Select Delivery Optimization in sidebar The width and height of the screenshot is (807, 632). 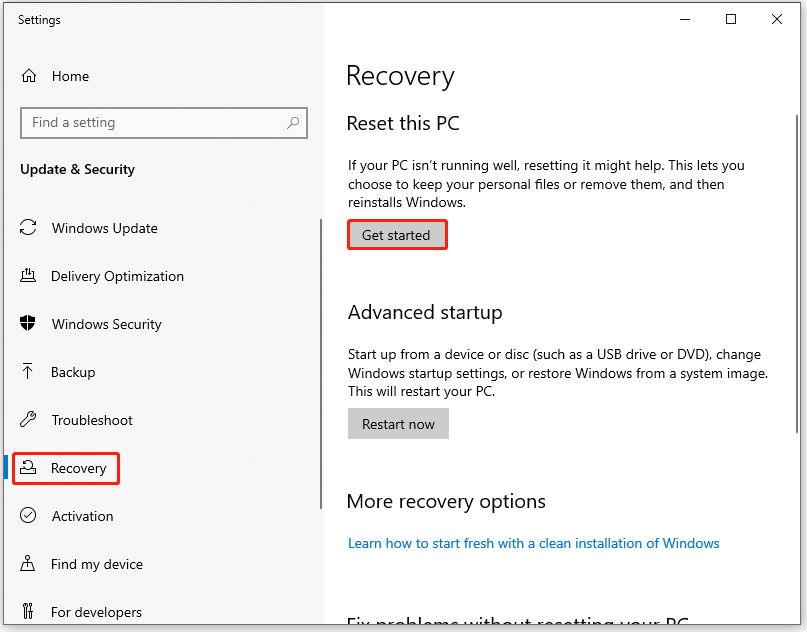click(117, 276)
